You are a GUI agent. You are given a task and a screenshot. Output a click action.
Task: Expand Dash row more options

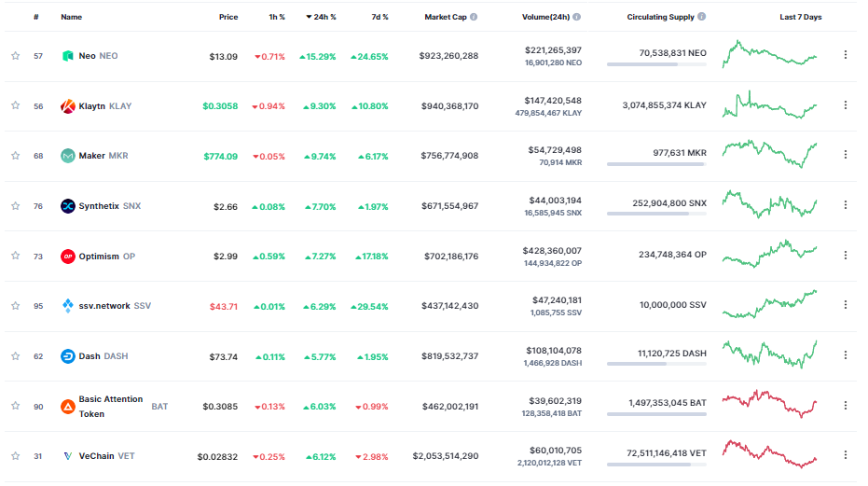[846, 354]
